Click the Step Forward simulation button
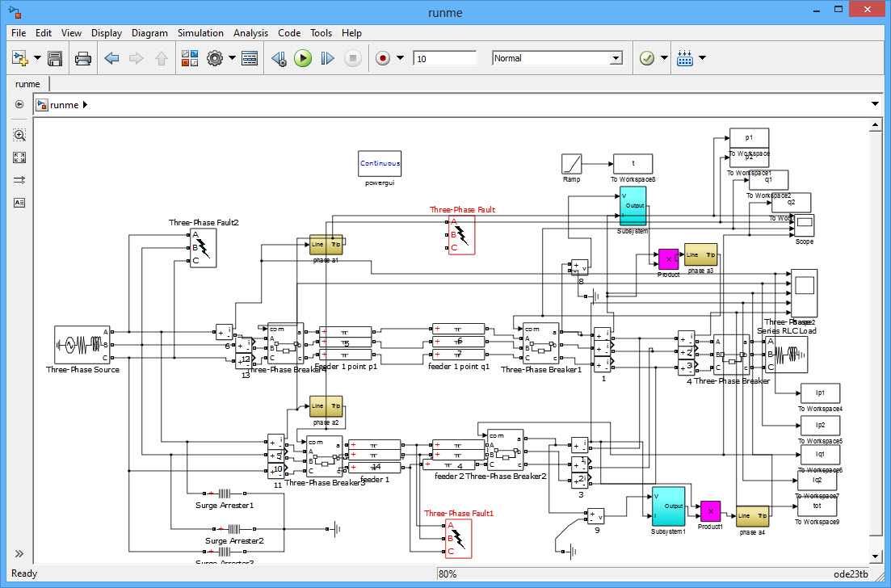 (327, 58)
